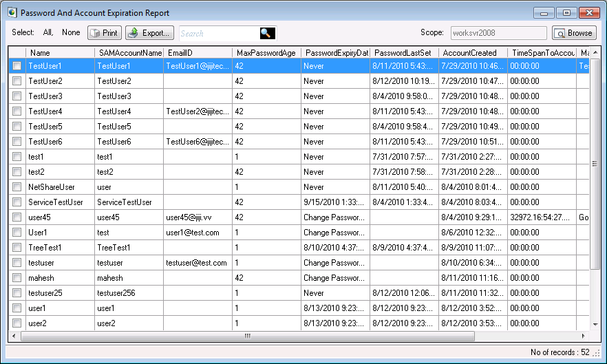
Task: Focus the Search input field
Action: (219, 33)
